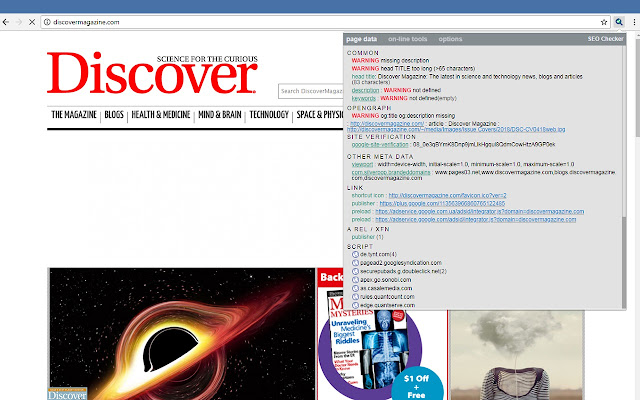Click the icon beside edge.quantserve.com

point(355,305)
